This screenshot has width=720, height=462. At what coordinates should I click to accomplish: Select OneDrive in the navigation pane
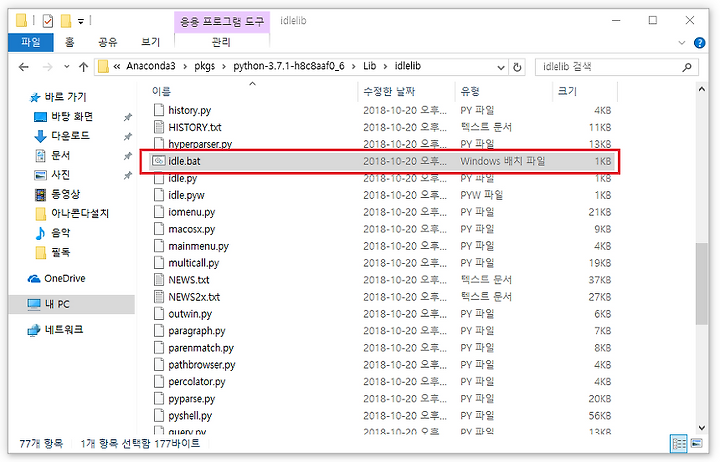click(65, 278)
